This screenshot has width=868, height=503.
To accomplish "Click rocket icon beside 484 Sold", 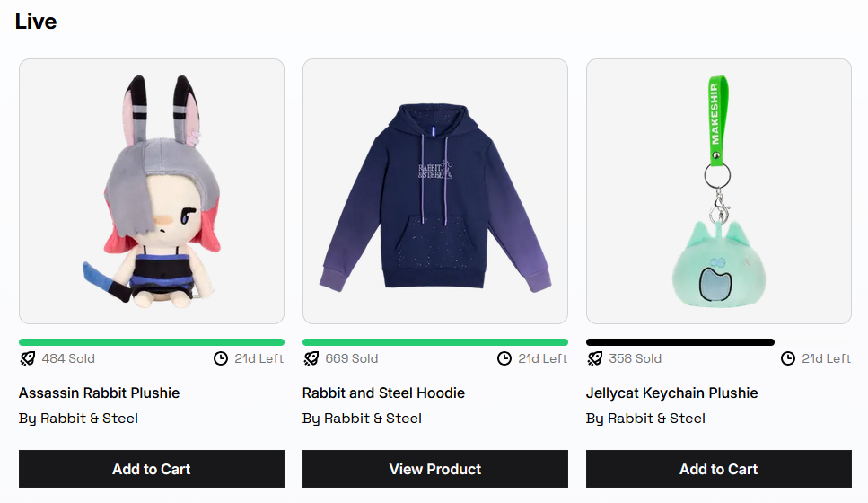I will [x=28, y=358].
